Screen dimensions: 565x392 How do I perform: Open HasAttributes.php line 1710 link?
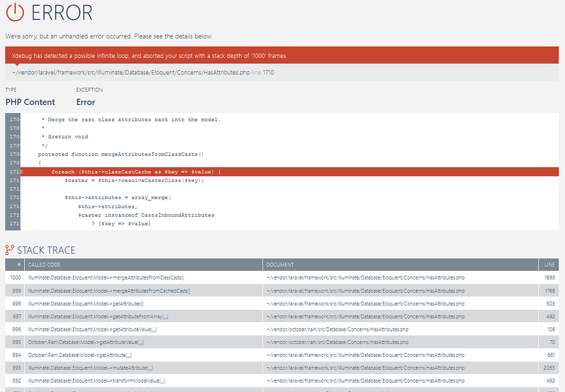coord(138,72)
